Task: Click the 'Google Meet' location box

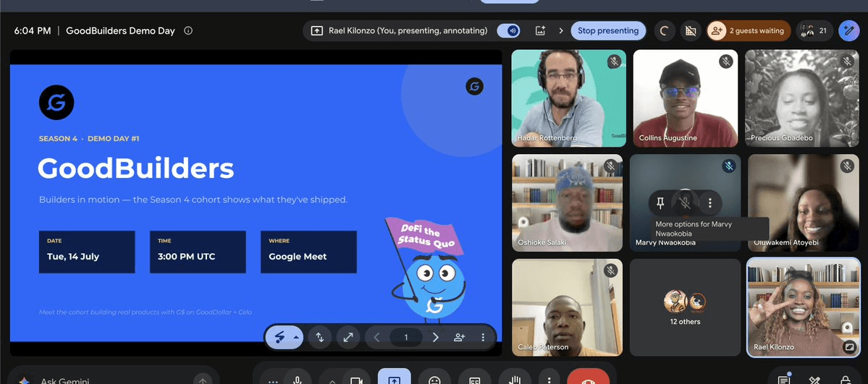Action: pyautogui.click(x=309, y=252)
